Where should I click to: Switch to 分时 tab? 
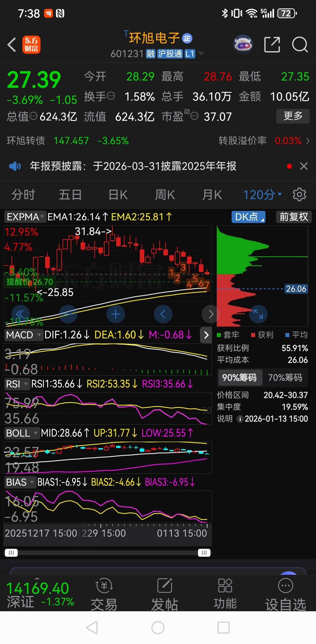tap(23, 195)
